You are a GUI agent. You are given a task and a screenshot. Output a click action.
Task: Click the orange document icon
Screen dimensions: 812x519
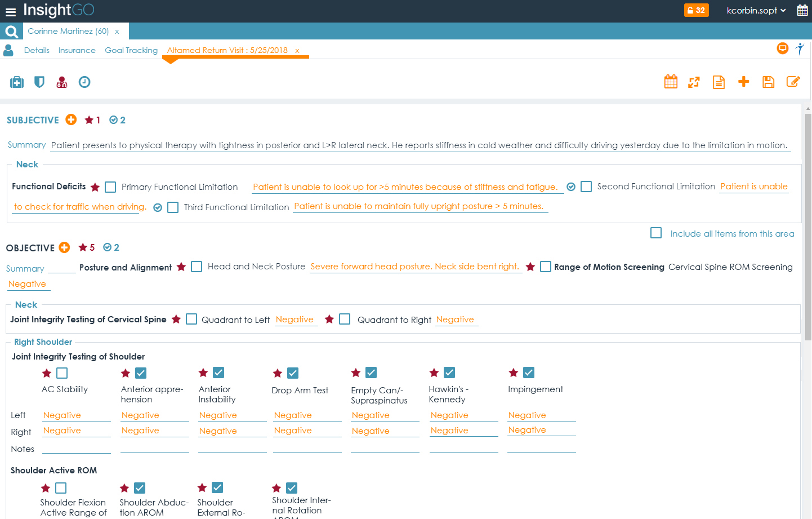point(719,82)
